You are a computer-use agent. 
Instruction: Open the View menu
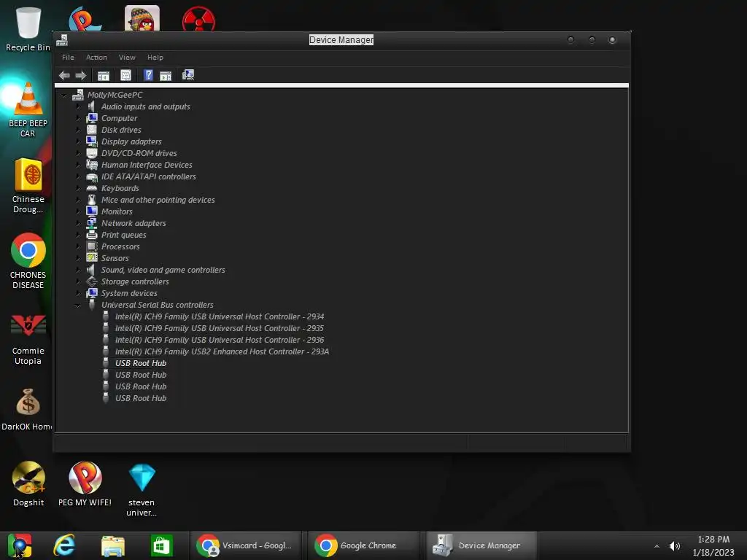tap(127, 57)
